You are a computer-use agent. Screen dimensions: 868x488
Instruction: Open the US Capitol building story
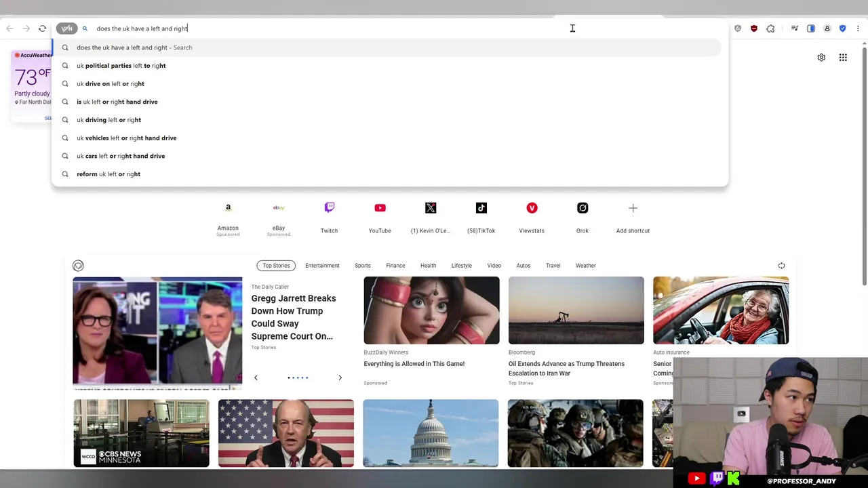431,433
